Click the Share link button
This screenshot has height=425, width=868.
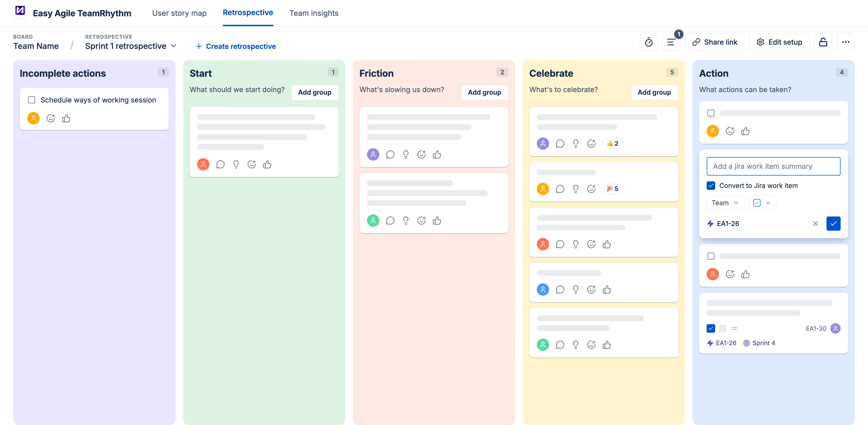(715, 42)
